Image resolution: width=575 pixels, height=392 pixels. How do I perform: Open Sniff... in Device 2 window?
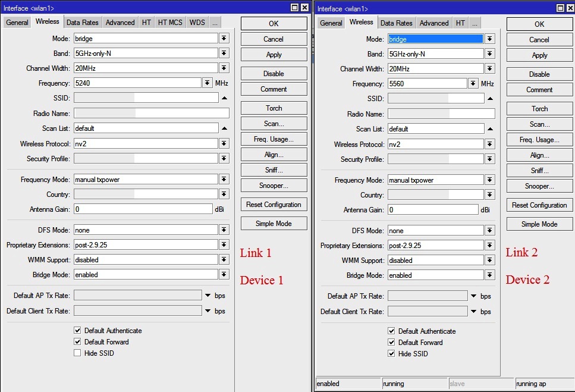pos(539,171)
